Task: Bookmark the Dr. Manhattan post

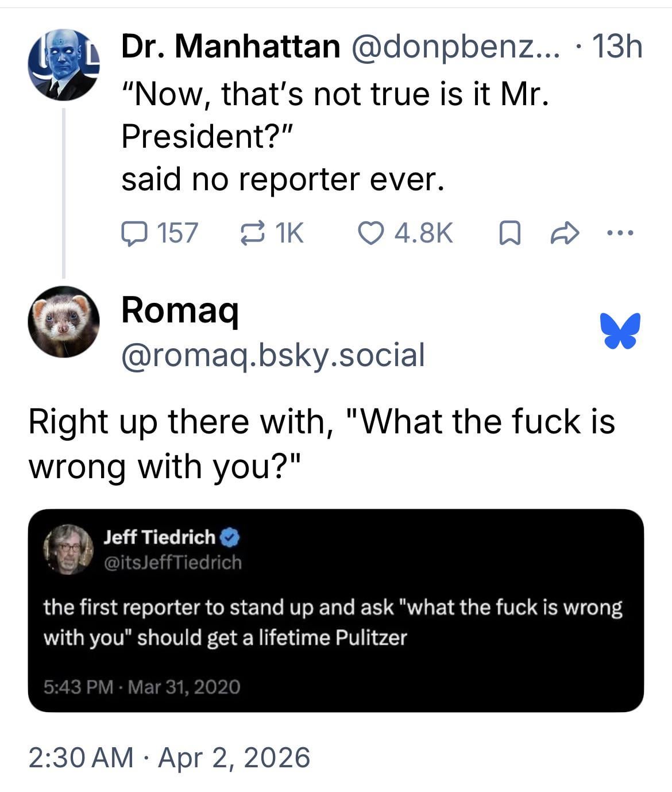Action: click(x=507, y=234)
